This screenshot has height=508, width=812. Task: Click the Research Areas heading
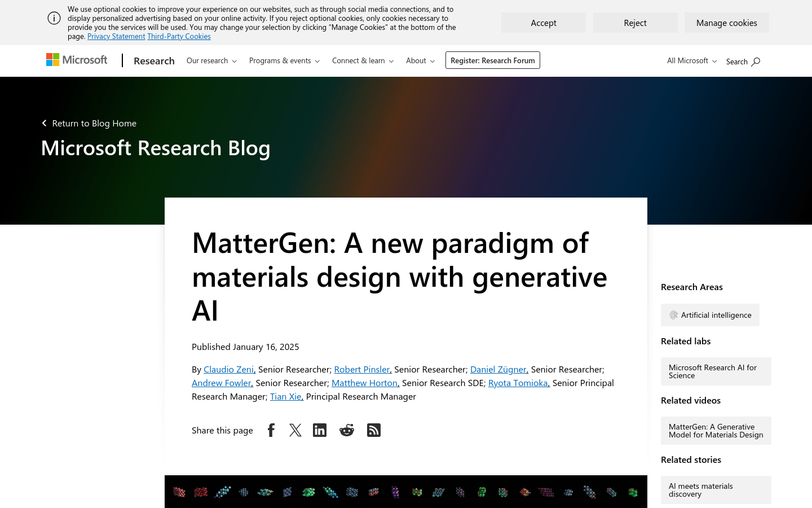click(x=692, y=287)
